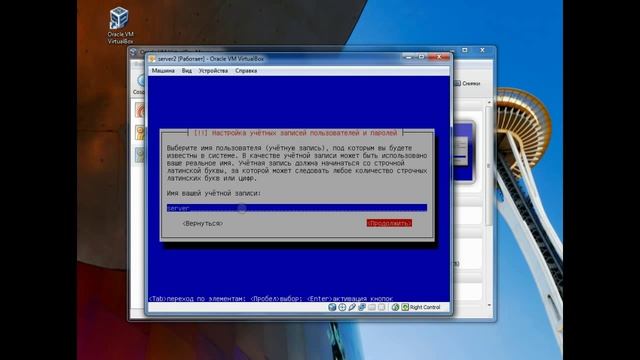Click the green arrow host-key capture icon

(405, 307)
